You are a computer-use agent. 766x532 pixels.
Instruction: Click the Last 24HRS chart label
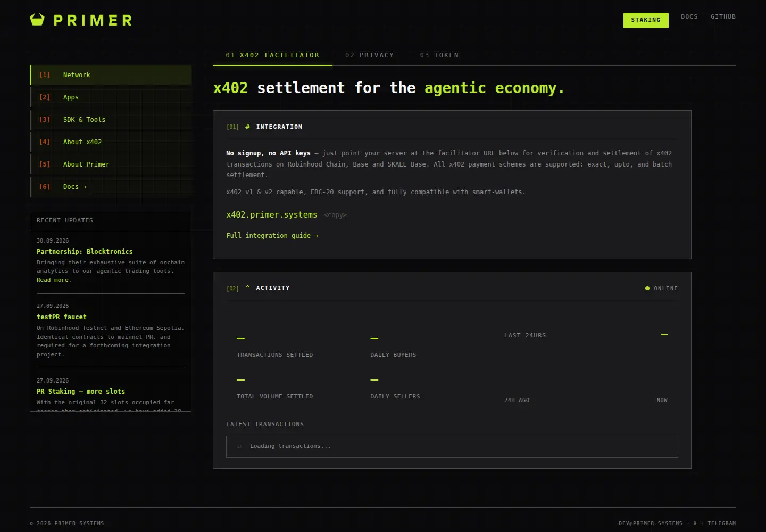(525, 335)
